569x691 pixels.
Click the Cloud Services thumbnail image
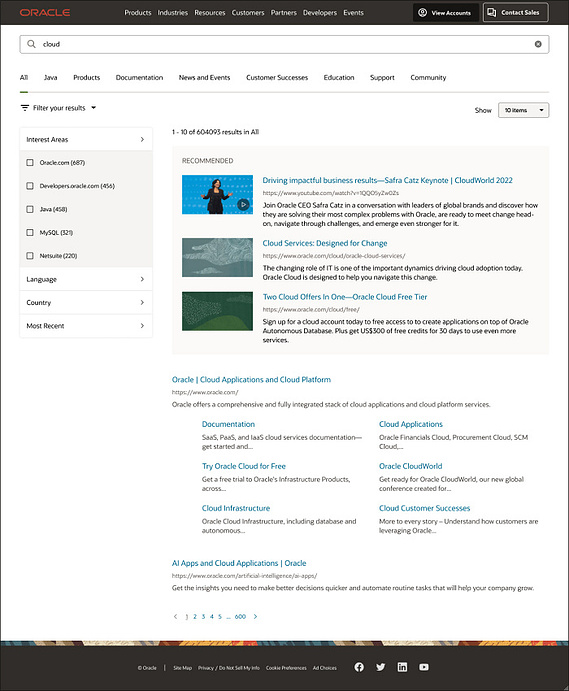[217, 257]
